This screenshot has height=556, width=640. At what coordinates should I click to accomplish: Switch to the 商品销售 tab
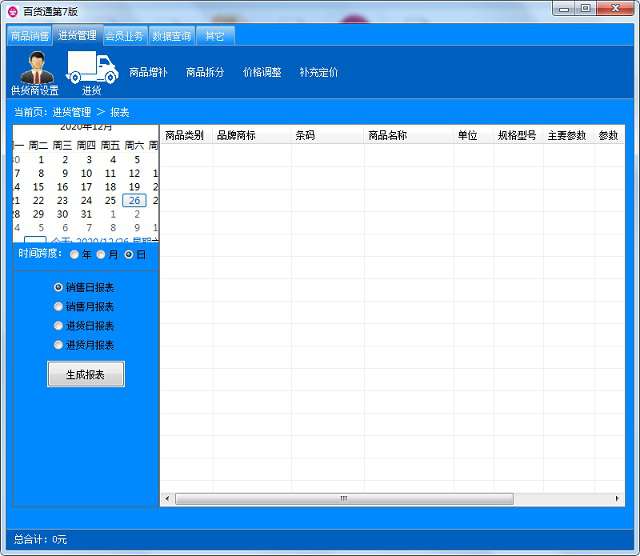(x=29, y=36)
